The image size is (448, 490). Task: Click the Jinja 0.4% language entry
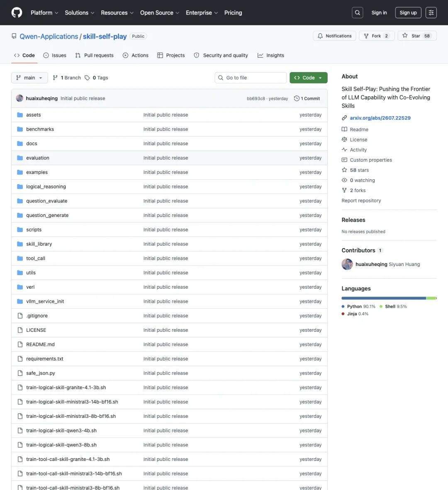click(355, 314)
